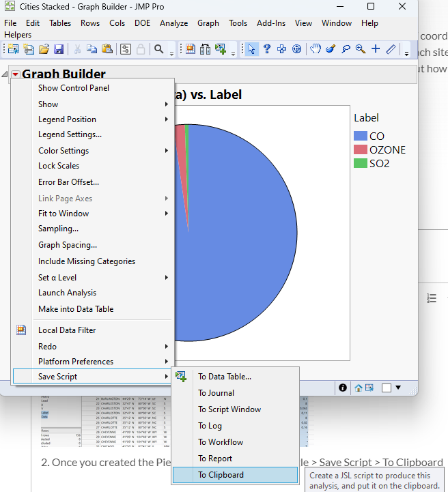Click the Copy icon in the toolbar
Screen dimensions: 448x492
[92, 49]
